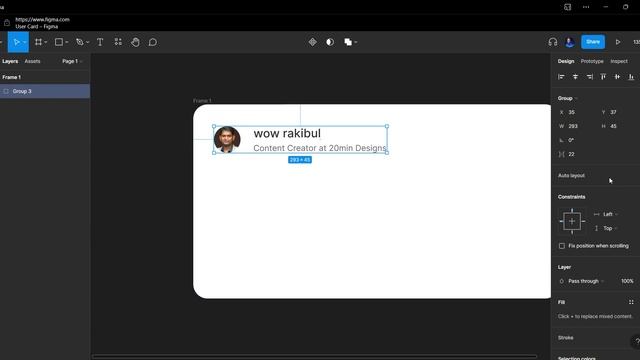
Task: Select the Text tool
Action: coord(100,42)
